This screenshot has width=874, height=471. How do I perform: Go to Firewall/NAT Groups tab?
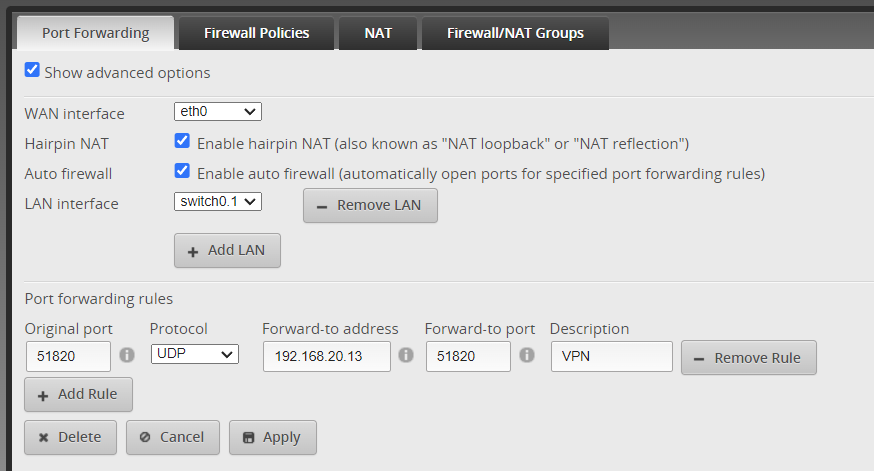click(x=515, y=33)
